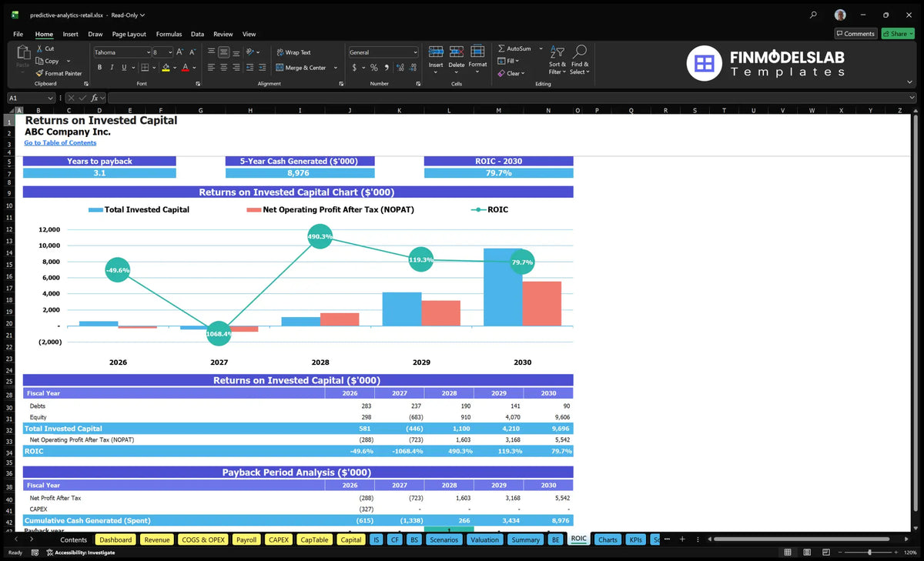Click the user account avatar
924x561 pixels.
[x=840, y=15]
